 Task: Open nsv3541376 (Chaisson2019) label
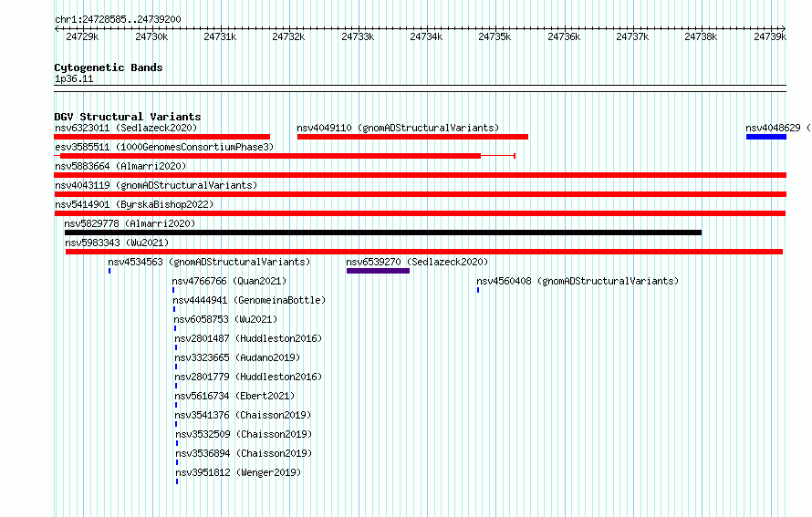click(x=244, y=415)
